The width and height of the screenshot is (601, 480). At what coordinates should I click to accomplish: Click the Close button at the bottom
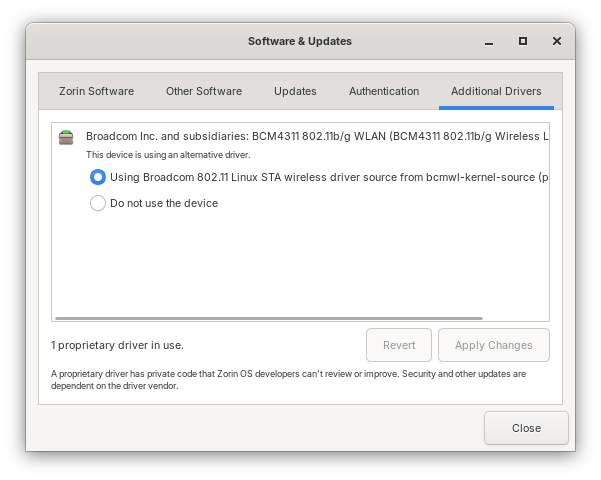[526, 428]
